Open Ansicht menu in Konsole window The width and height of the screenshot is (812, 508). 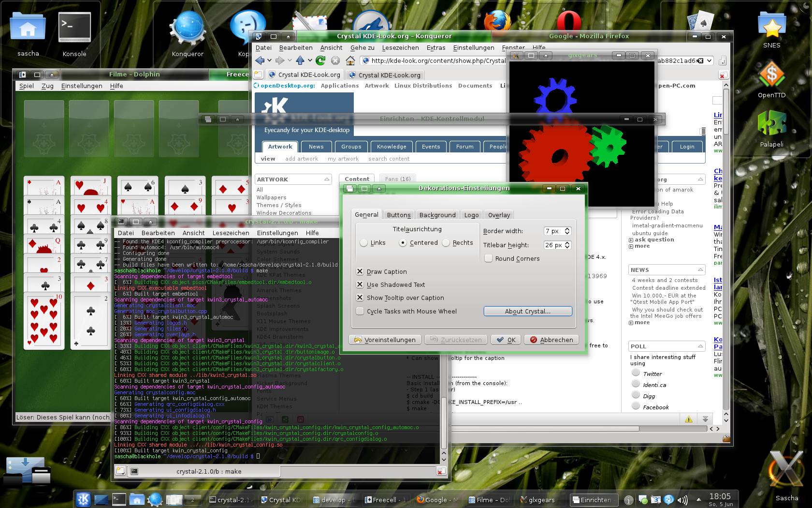click(x=193, y=233)
